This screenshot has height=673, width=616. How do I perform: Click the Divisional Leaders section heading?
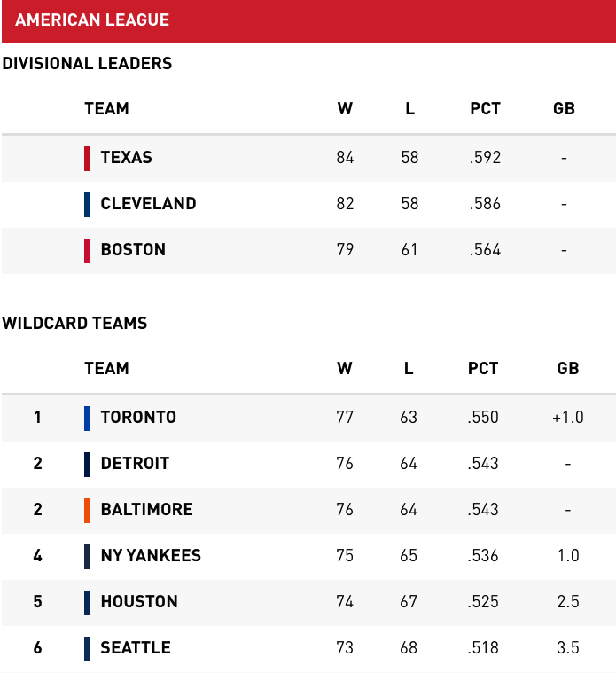[87, 64]
